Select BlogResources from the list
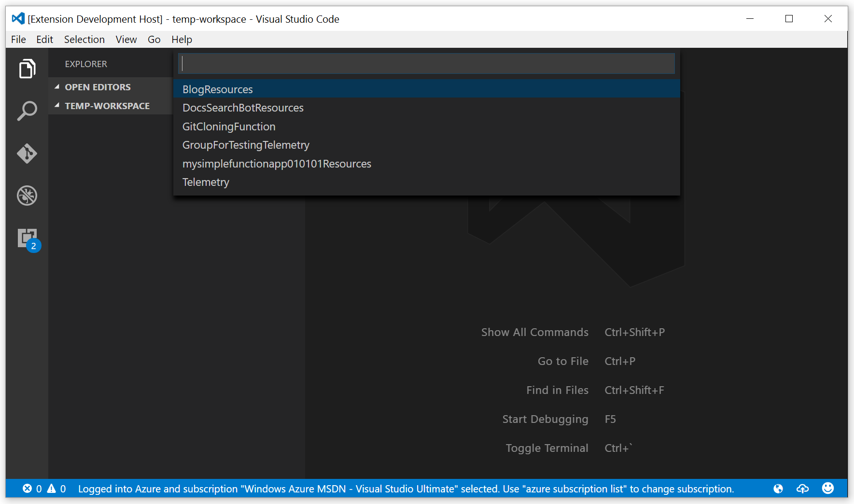The width and height of the screenshot is (854, 504). click(x=427, y=89)
